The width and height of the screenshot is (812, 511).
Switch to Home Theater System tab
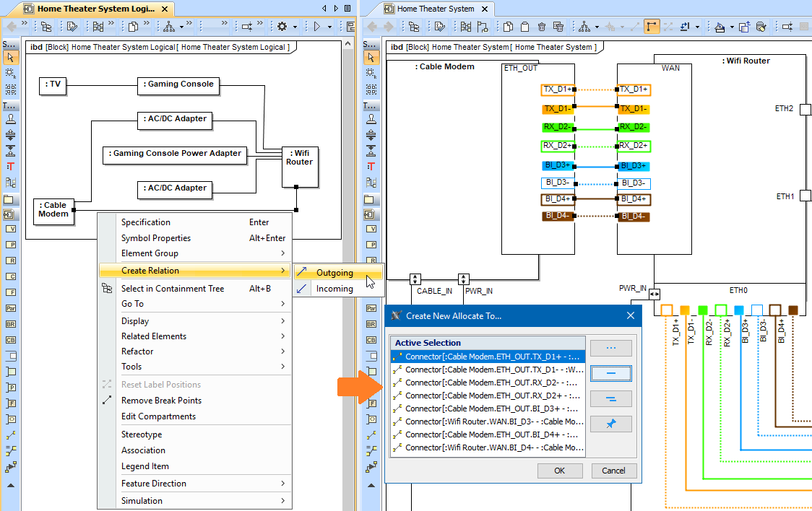(436, 9)
